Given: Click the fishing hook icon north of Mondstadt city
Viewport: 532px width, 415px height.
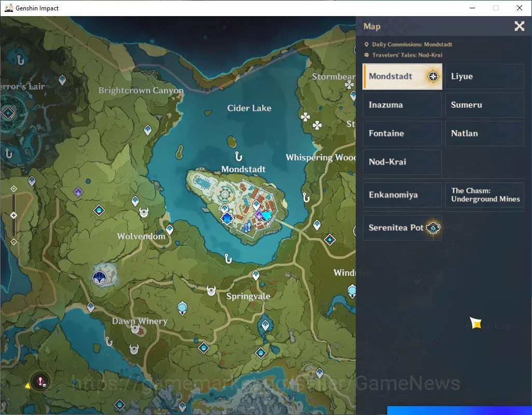Looking at the screenshot, I should click(x=239, y=157).
